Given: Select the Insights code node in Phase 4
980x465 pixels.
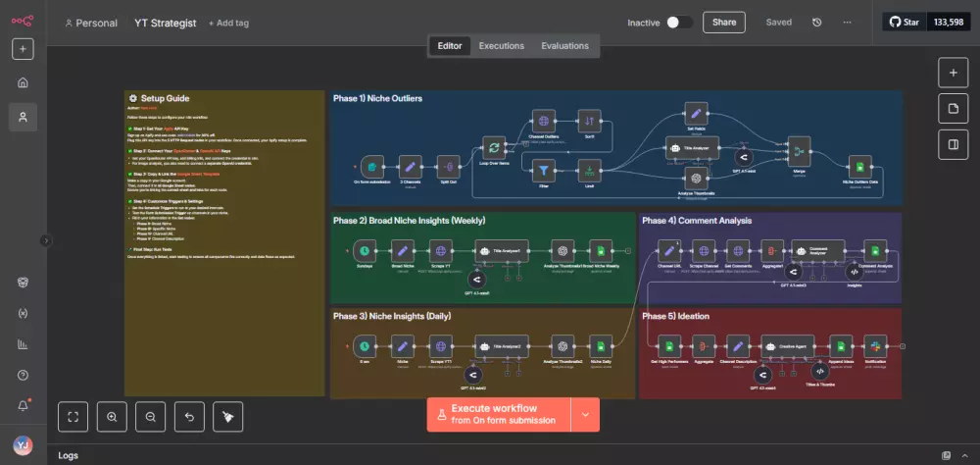Looking at the screenshot, I should (855, 273).
